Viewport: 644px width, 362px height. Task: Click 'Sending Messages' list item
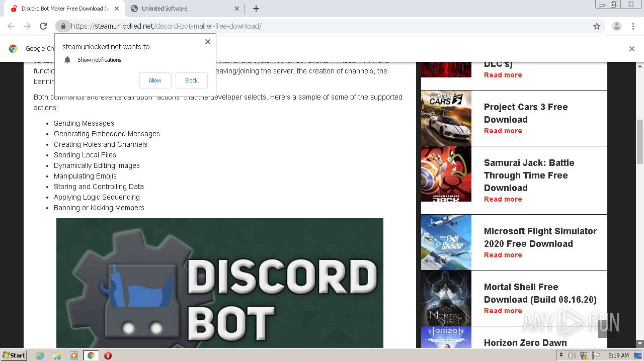[x=84, y=123]
